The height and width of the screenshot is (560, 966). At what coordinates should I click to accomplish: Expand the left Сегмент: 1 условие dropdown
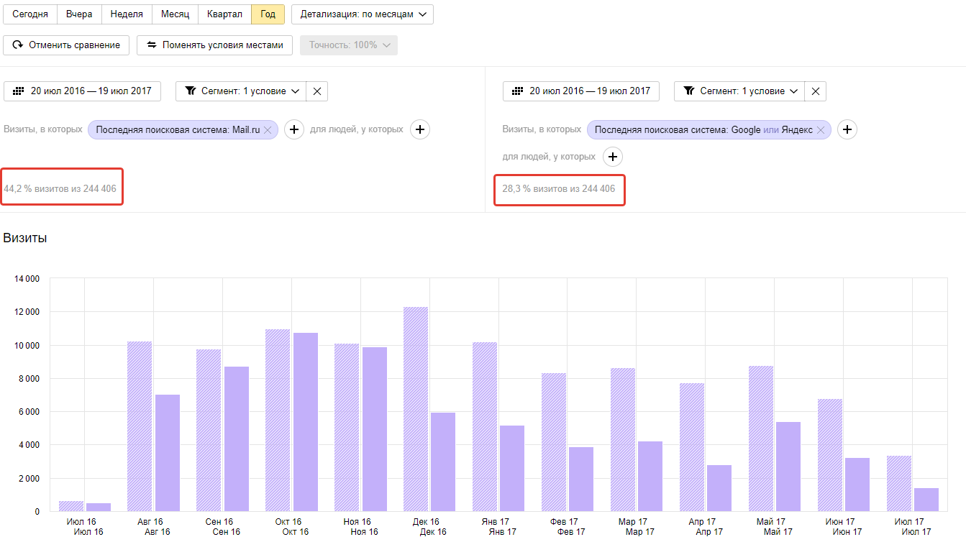click(x=241, y=91)
